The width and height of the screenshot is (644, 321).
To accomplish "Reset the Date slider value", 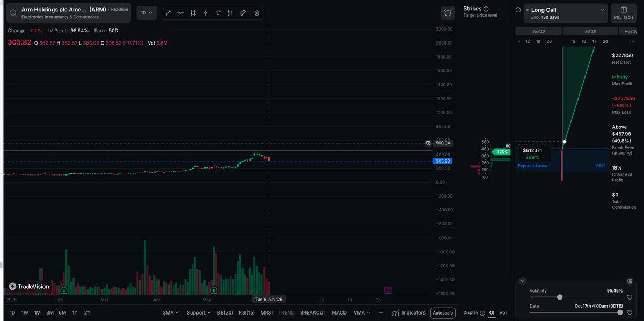I will pos(629,312).
